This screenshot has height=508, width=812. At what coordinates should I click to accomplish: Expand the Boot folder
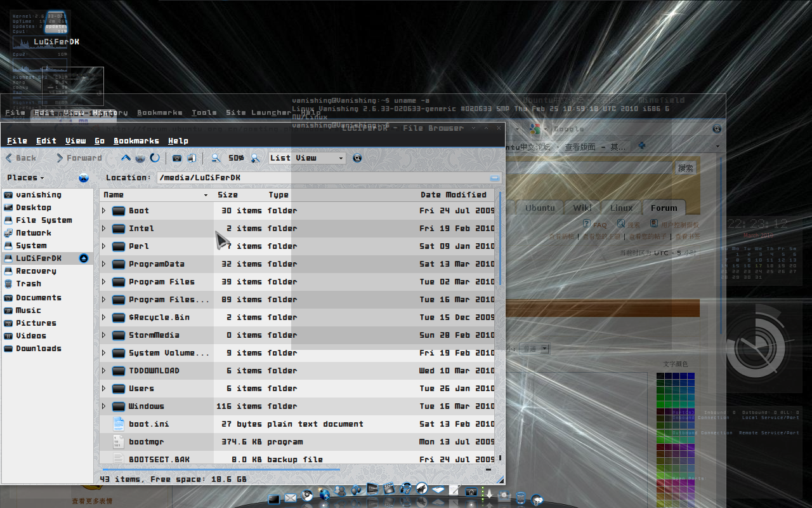(104, 210)
